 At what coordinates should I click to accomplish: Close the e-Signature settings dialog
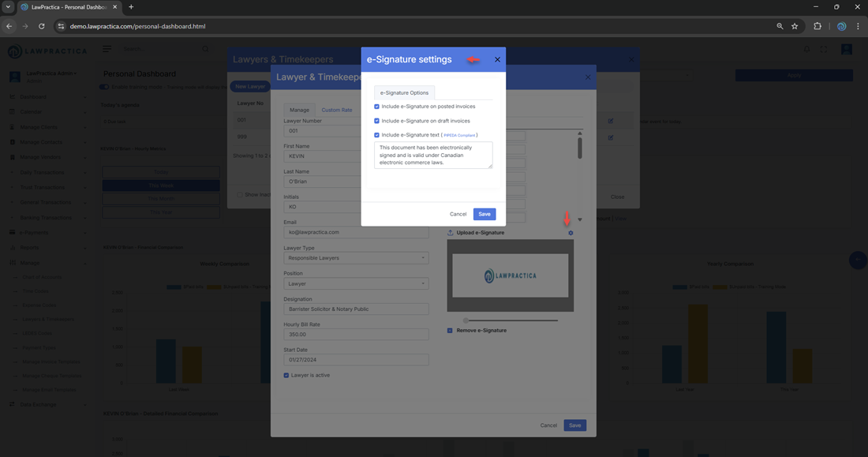pos(497,59)
